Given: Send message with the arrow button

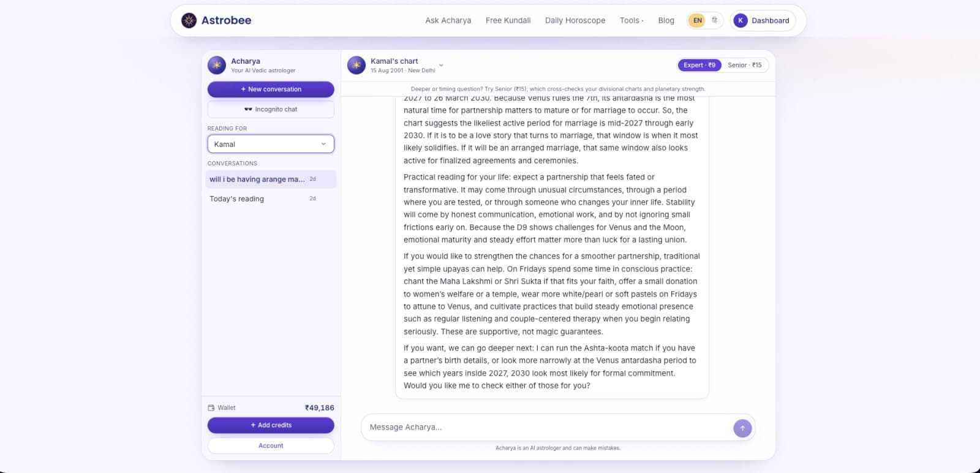Looking at the screenshot, I should click(x=742, y=428).
